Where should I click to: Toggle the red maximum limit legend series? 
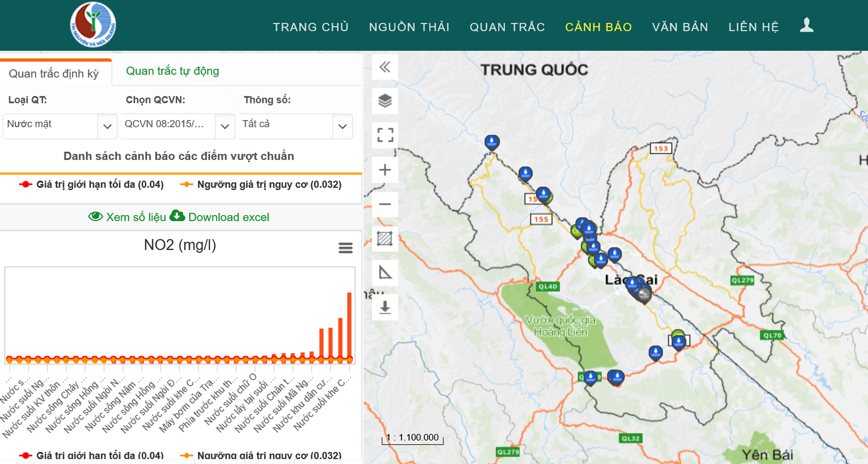[92, 184]
